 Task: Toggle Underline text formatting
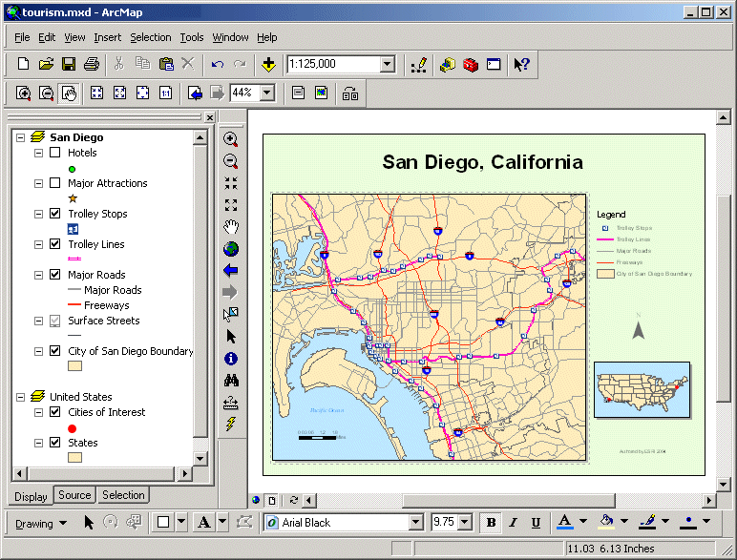pos(536,523)
